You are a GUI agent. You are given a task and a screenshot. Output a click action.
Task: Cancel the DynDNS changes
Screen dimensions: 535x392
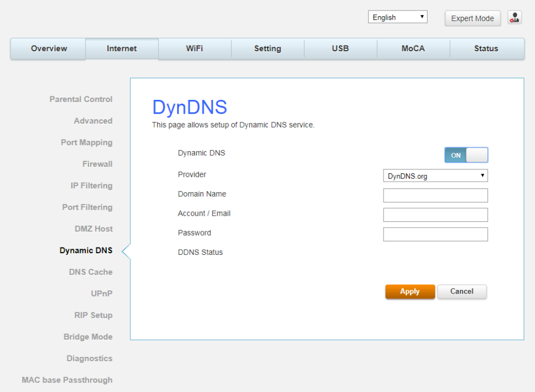coord(462,292)
